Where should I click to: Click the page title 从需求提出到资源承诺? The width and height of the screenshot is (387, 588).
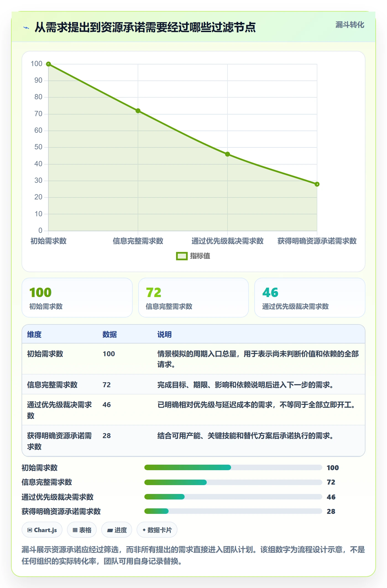pos(145,27)
